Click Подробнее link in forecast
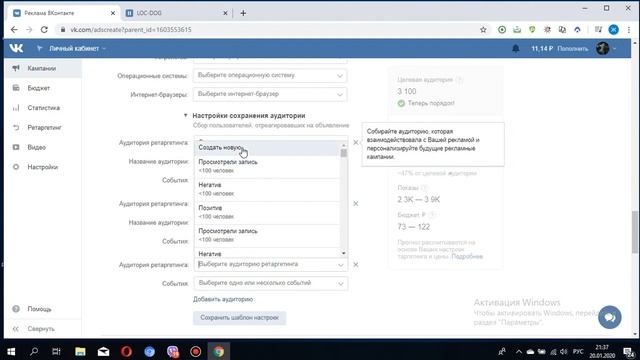640x360 pixels. [x=467, y=256]
